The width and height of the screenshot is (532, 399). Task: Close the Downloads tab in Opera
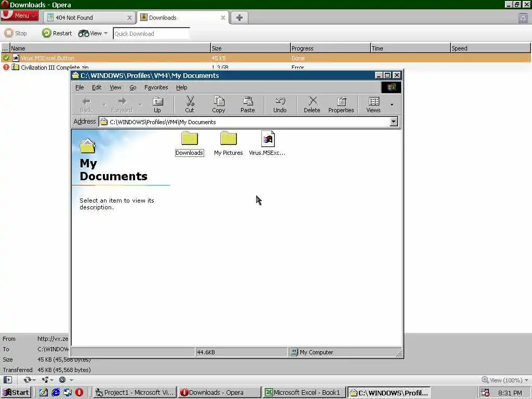[x=223, y=18]
